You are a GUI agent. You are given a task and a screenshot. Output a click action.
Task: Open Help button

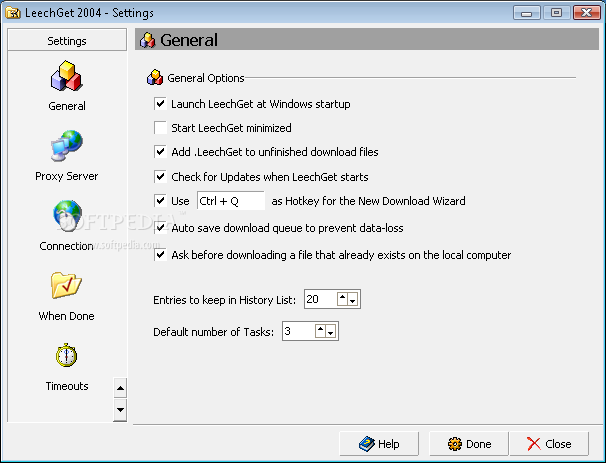(379, 444)
